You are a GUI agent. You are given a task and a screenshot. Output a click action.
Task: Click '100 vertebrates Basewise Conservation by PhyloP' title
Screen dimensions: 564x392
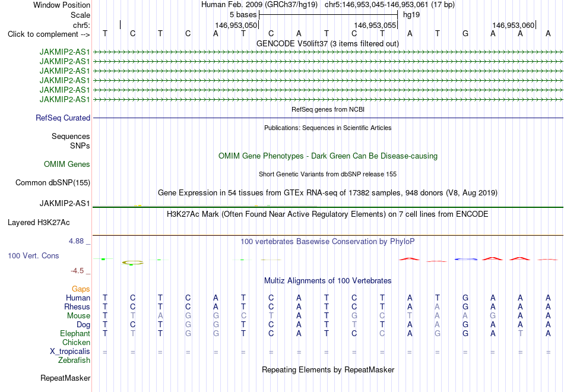point(328,242)
